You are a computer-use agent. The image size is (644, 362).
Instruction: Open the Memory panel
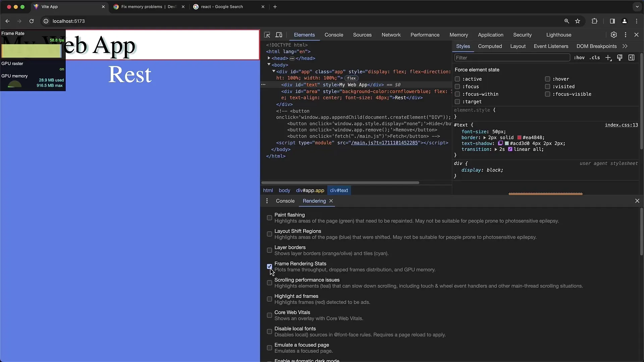pos(459,35)
